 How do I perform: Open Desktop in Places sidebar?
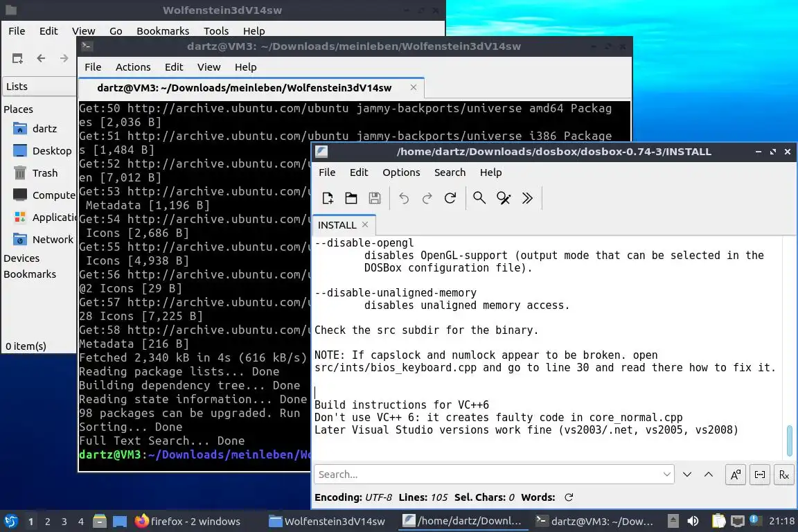[42, 151]
